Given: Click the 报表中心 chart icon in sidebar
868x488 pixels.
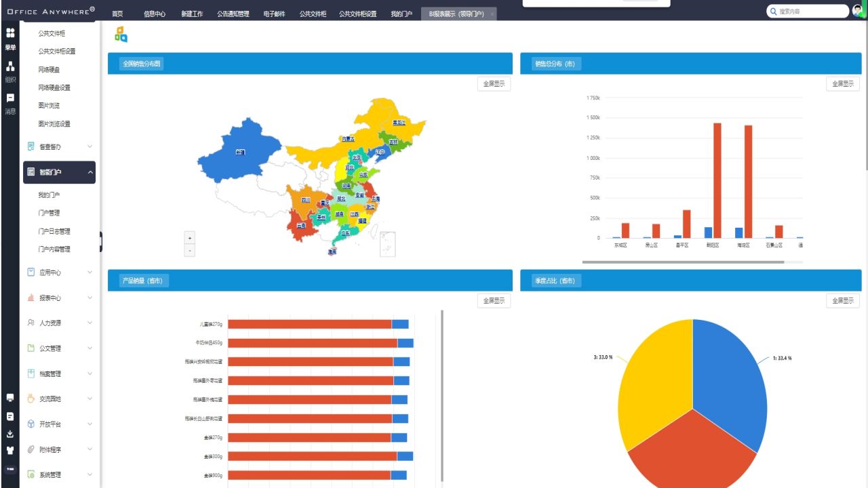Looking at the screenshot, I should (x=31, y=298).
